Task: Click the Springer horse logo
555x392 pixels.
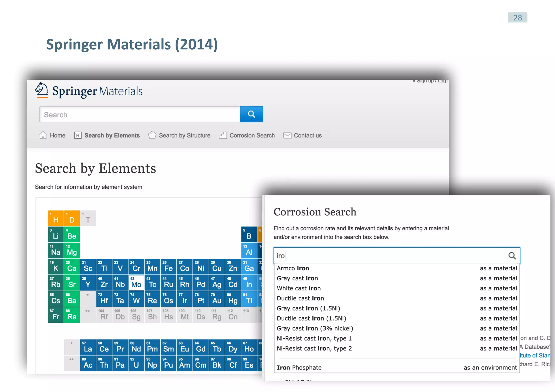Action: pos(41,90)
